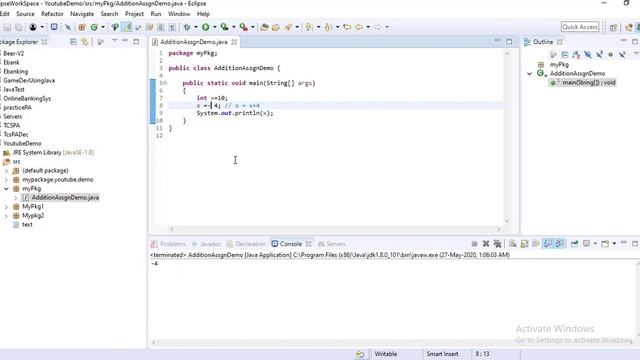Click the editor vertical scrollbar
Screen dimensions: 640x360
pos(507,137)
